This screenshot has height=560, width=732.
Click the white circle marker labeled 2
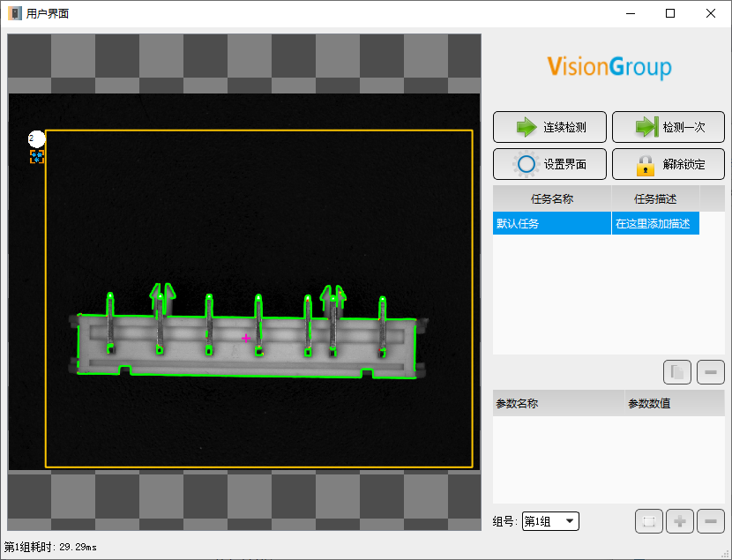coord(36,138)
